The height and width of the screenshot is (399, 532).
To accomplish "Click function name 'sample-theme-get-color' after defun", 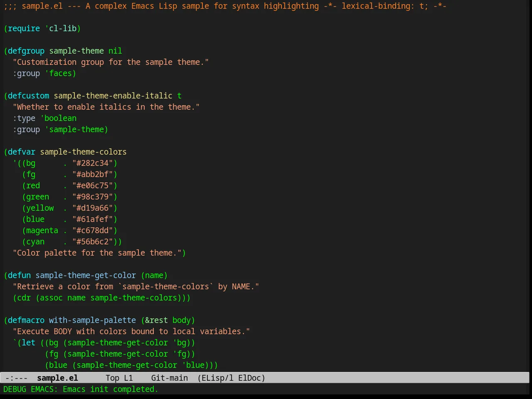I will (x=86, y=275).
